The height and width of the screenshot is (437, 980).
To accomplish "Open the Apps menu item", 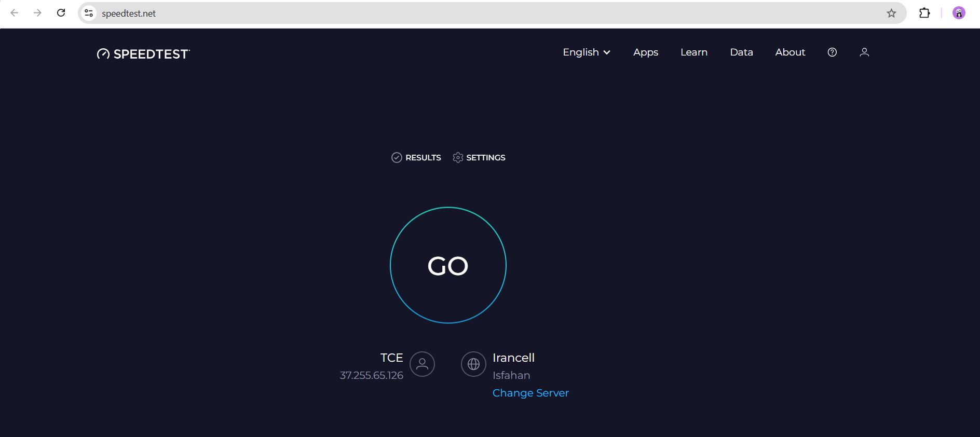I will click(x=646, y=52).
